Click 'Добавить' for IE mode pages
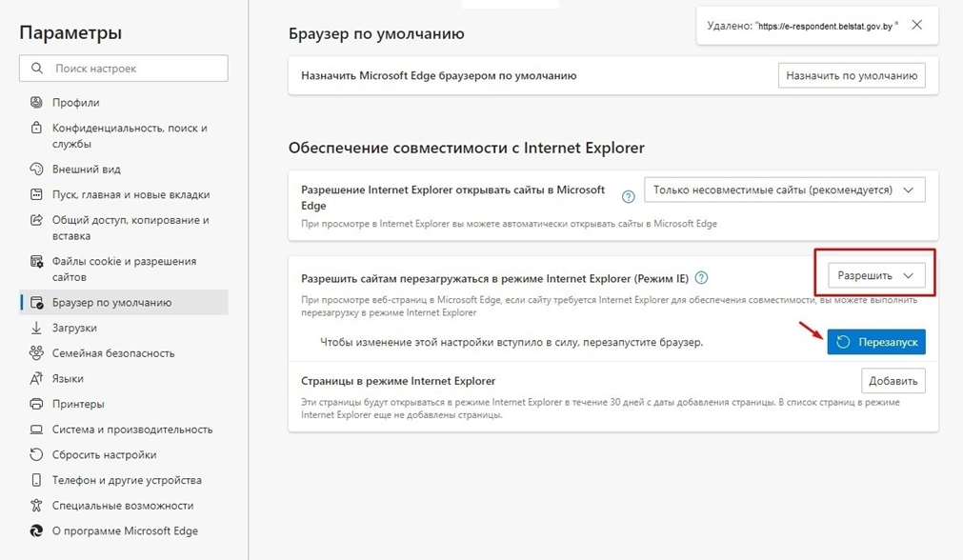This screenshot has width=963, height=560. [x=893, y=381]
